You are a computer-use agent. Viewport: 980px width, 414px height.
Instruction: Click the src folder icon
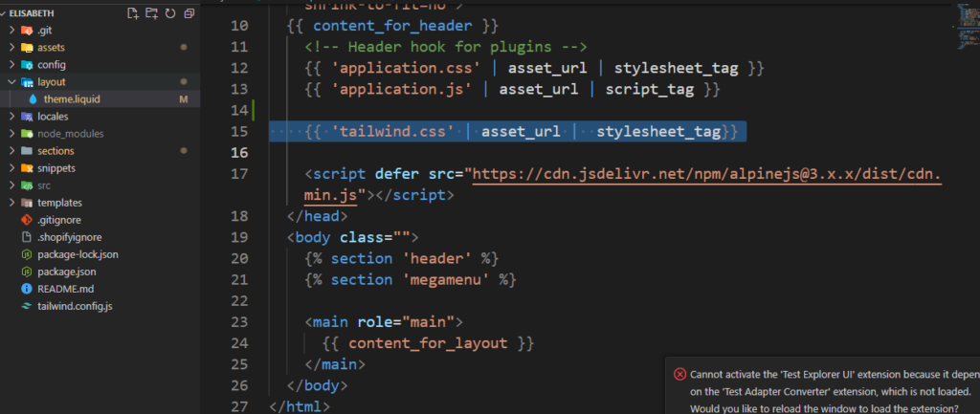(26, 185)
